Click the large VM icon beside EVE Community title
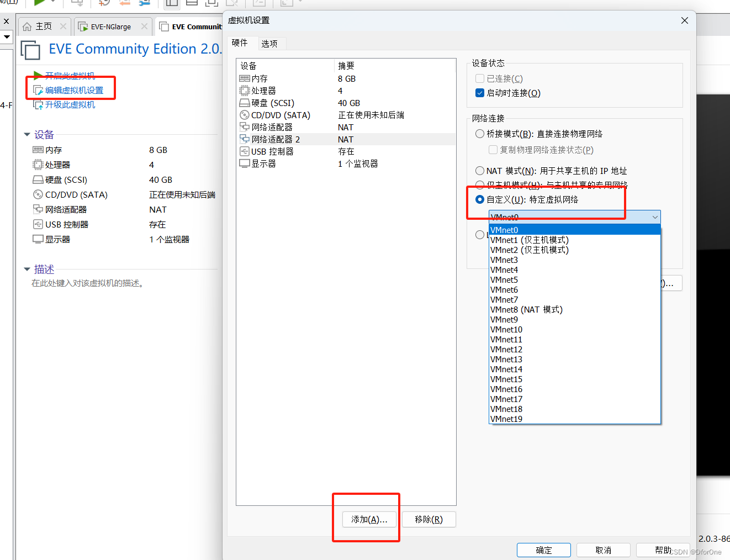730x560 pixels. (x=30, y=50)
